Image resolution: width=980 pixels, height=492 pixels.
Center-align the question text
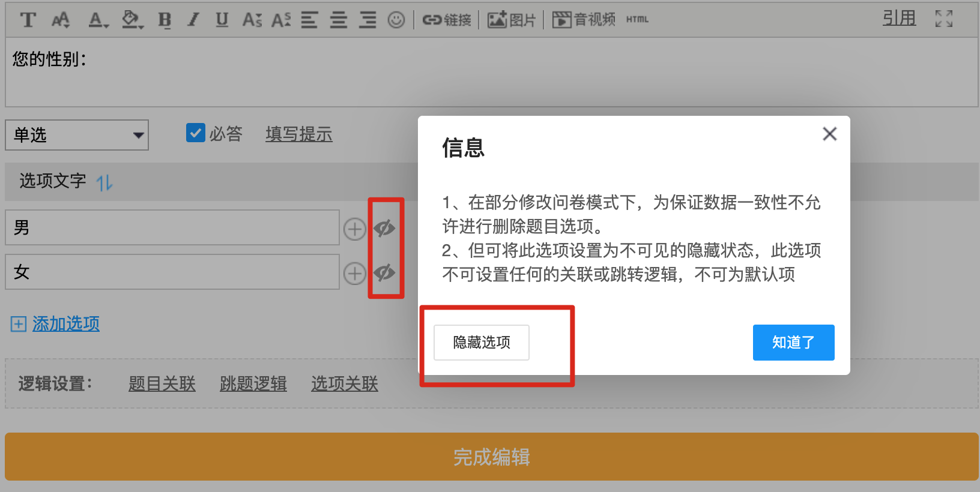click(x=339, y=20)
